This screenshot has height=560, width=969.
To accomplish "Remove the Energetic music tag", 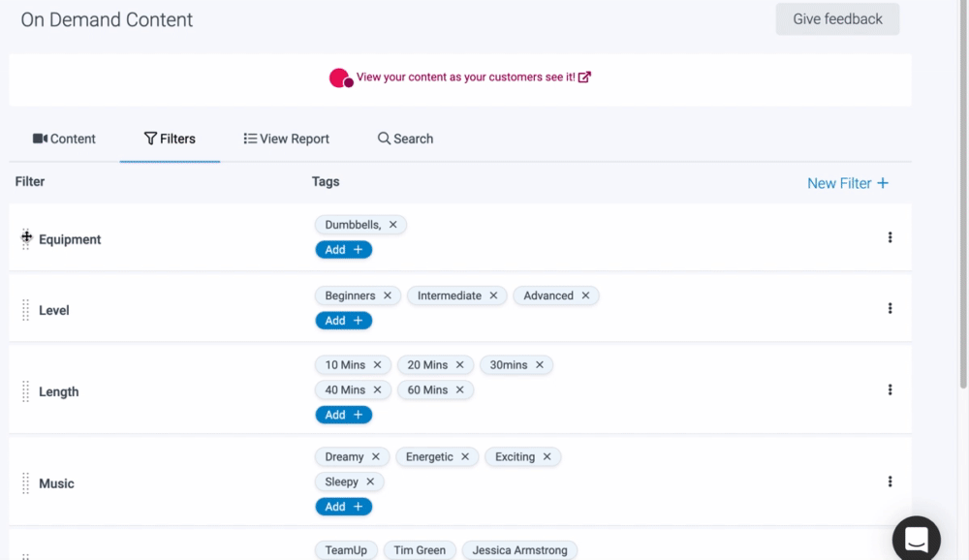I will click(x=465, y=457).
